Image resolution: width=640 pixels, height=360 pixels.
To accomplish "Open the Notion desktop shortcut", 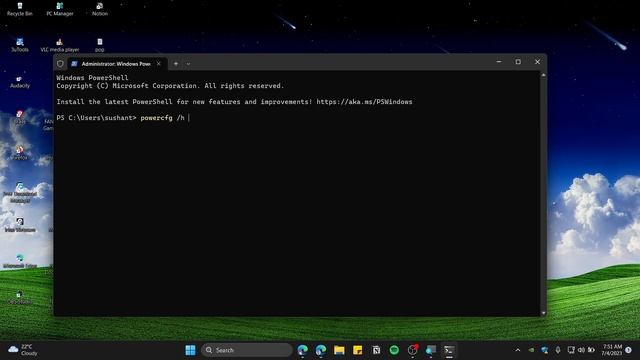I will point(100,9).
